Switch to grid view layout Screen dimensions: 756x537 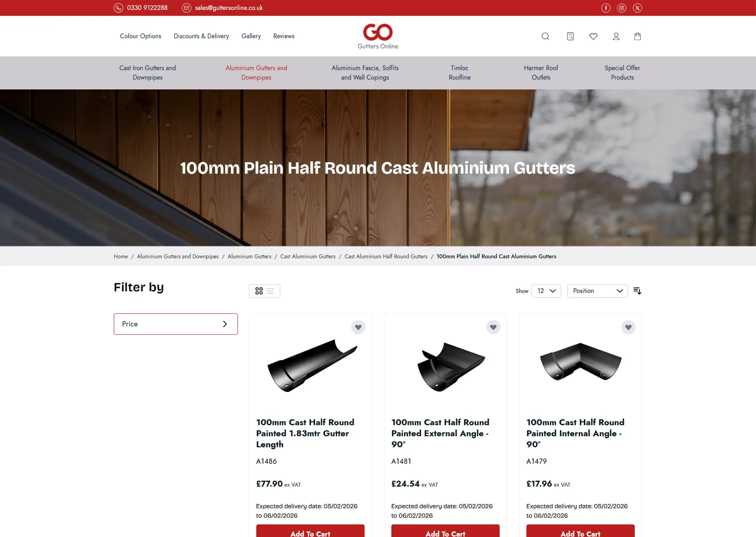259,291
